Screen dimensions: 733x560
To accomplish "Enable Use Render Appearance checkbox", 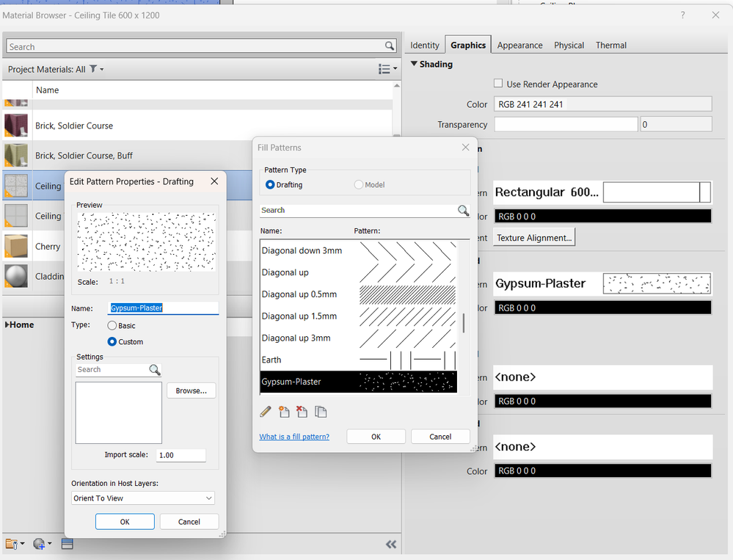I will (x=498, y=83).
